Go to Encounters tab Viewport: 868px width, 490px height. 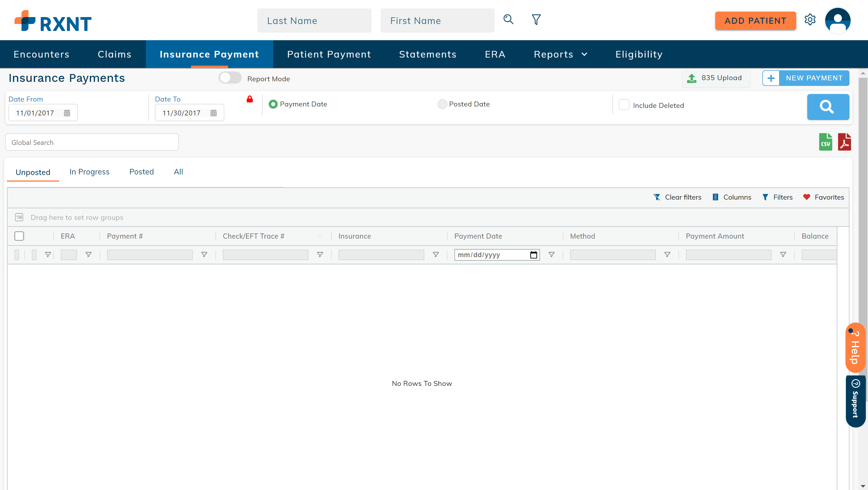coord(41,54)
